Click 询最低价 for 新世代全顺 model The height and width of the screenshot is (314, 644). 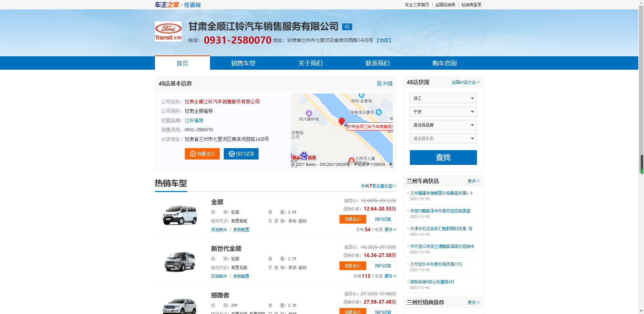[353, 266]
